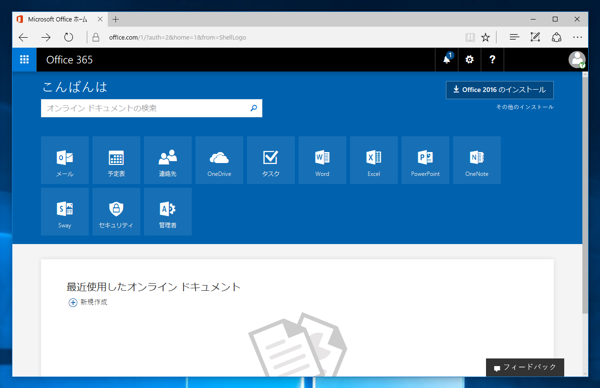Screen dimensions: 600x388
Task: Click the address bar lock icon
Action: click(x=96, y=37)
